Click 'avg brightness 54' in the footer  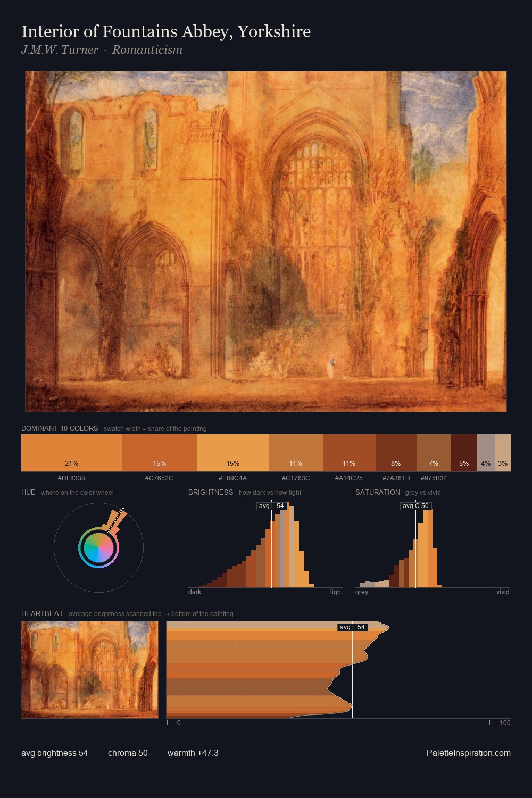55,753
